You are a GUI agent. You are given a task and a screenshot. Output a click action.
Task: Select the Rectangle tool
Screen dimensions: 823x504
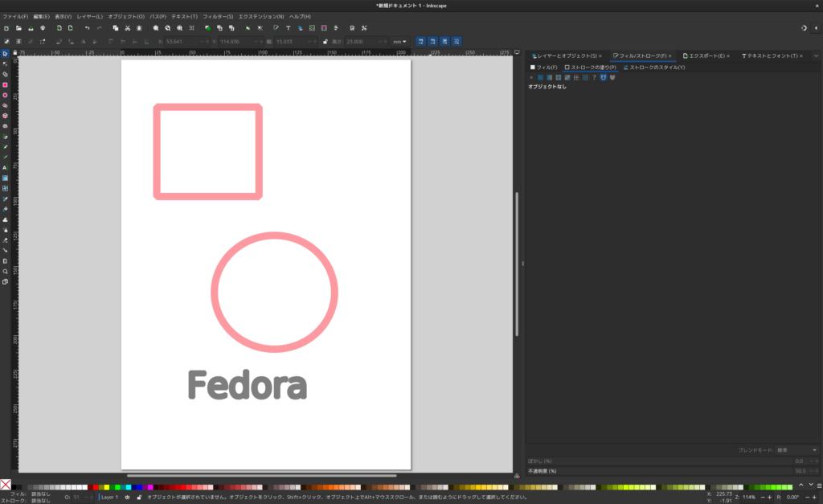[6, 85]
